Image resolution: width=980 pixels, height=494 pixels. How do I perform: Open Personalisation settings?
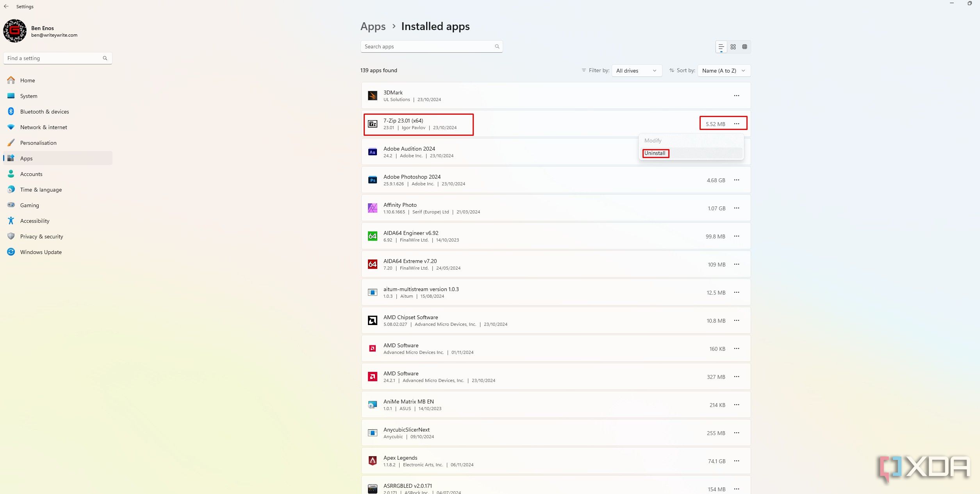58,143
